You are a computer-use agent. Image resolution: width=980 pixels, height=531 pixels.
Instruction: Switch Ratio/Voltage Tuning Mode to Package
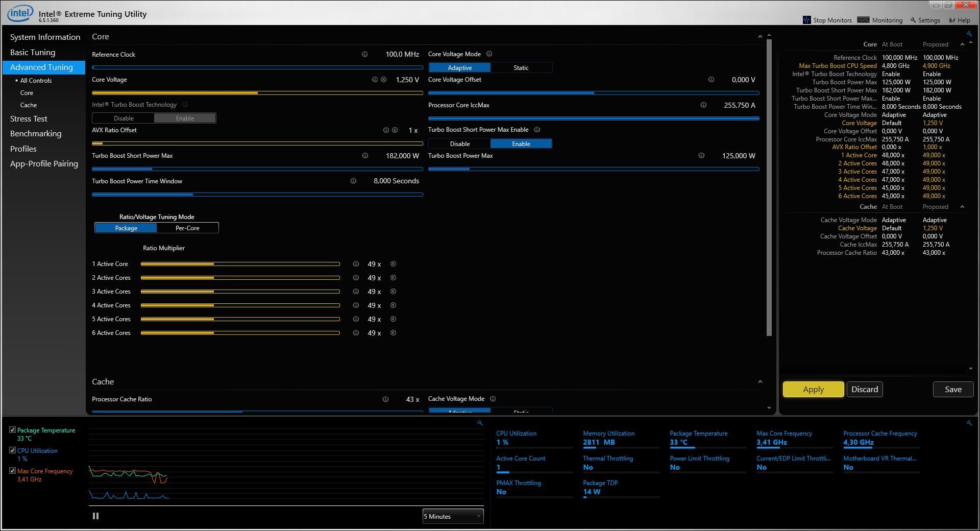[x=126, y=228]
